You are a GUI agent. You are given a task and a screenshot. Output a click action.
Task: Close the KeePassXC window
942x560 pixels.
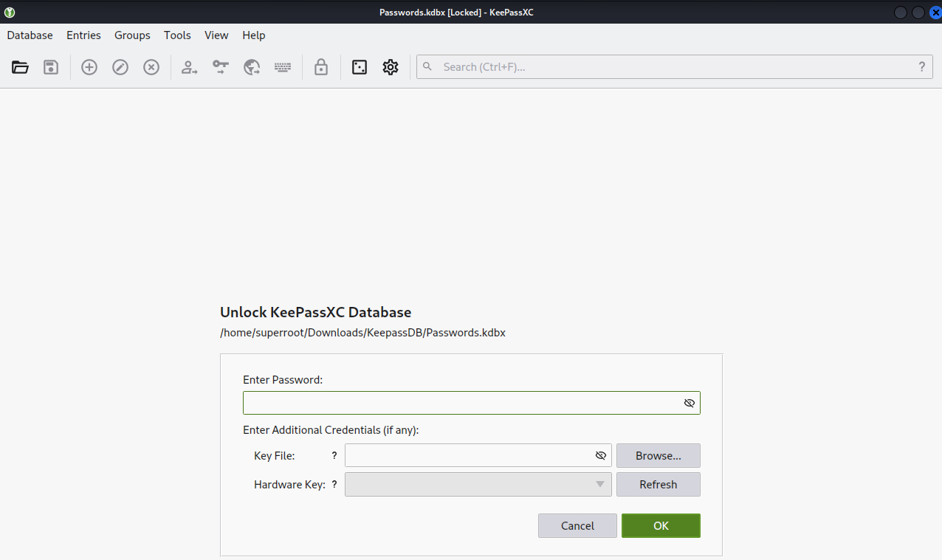coord(935,12)
